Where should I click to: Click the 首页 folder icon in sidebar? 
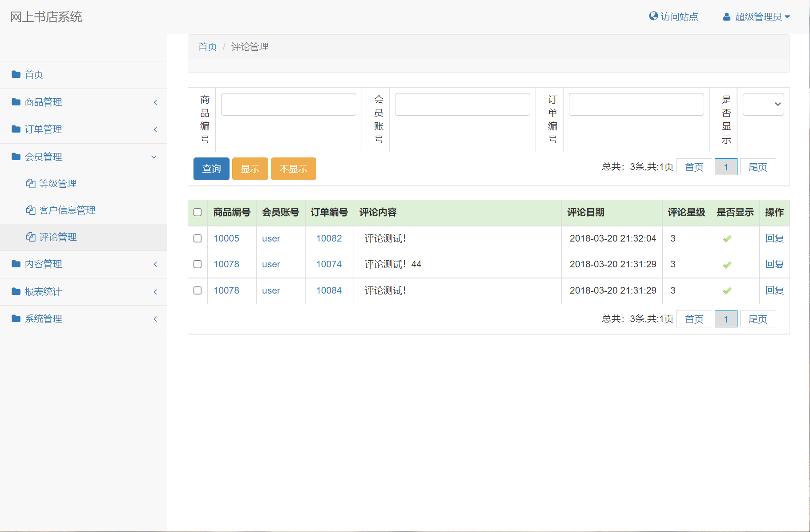click(x=16, y=74)
